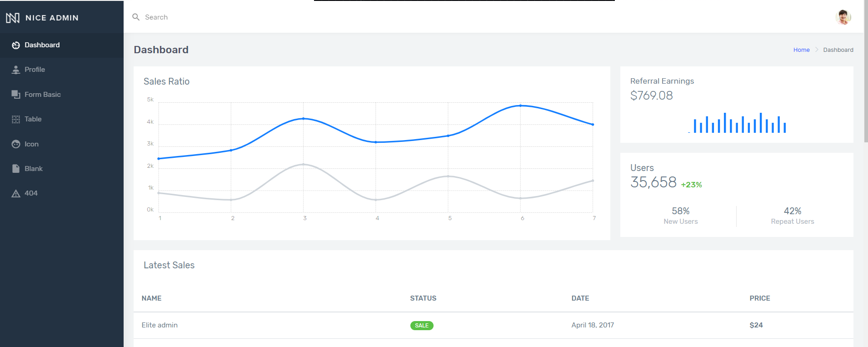Click the Dashboard gauge icon in sidebar
The width and height of the screenshot is (868, 347).
tap(16, 45)
